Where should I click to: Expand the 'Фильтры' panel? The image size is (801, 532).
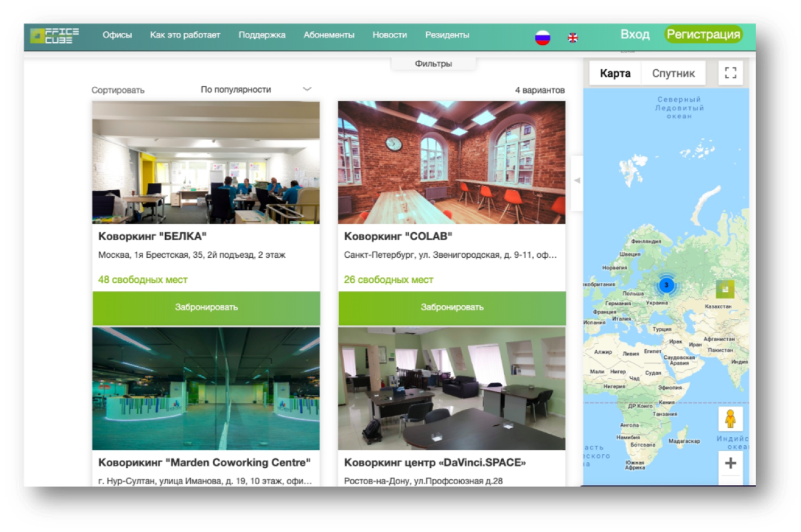[433, 64]
